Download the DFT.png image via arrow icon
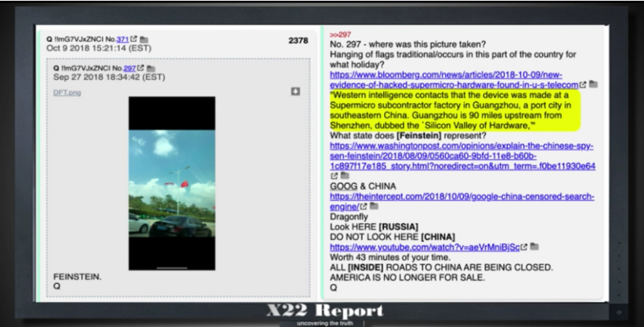The height and width of the screenshot is (327, 644). pos(295,91)
